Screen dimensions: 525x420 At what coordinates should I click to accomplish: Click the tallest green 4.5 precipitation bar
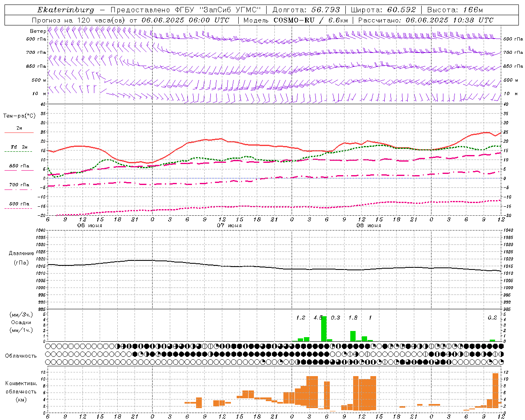pos(324,329)
